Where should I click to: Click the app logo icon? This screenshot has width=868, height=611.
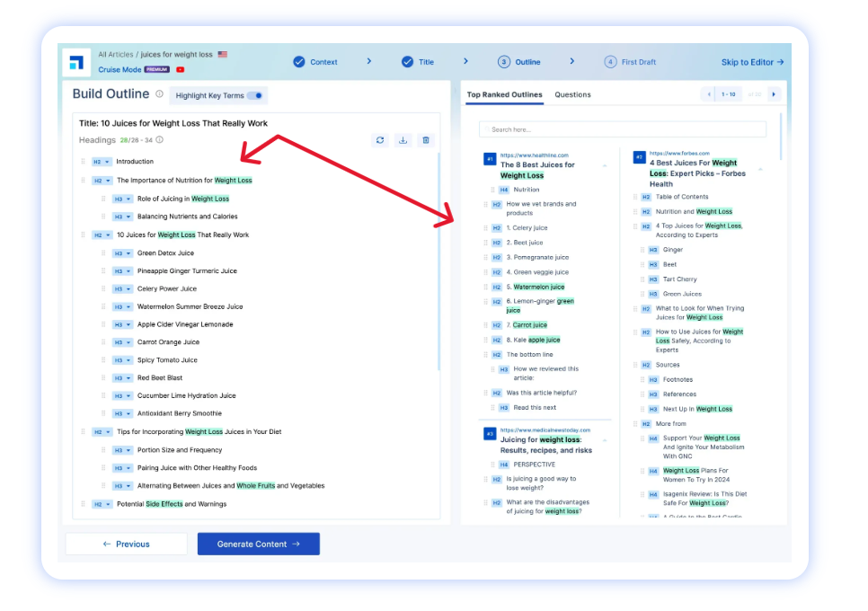76,62
